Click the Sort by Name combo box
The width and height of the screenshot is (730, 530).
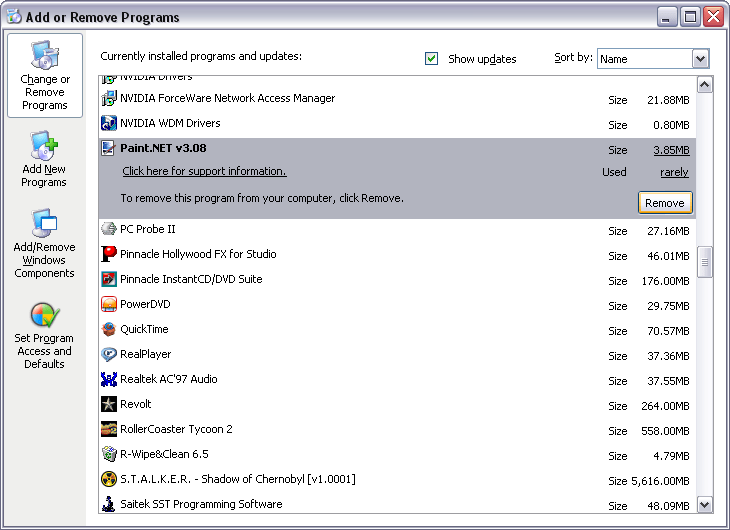tap(653, 59)
